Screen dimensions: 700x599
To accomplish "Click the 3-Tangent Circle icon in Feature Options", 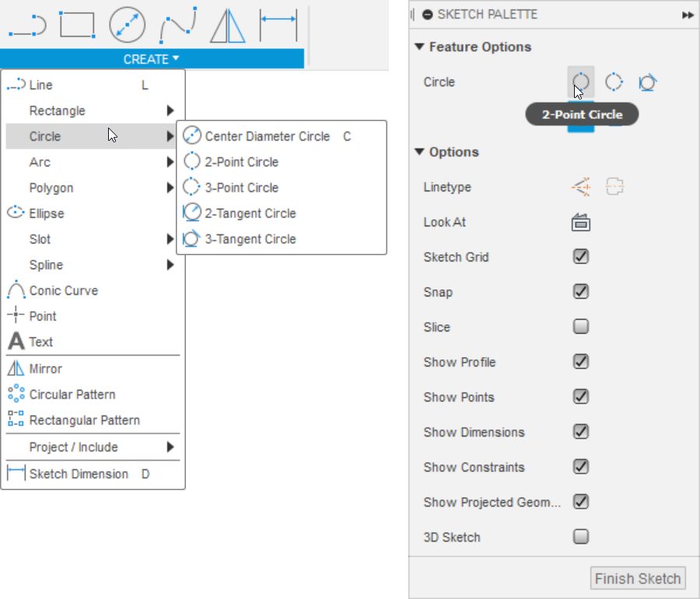I will click(647, 82).
